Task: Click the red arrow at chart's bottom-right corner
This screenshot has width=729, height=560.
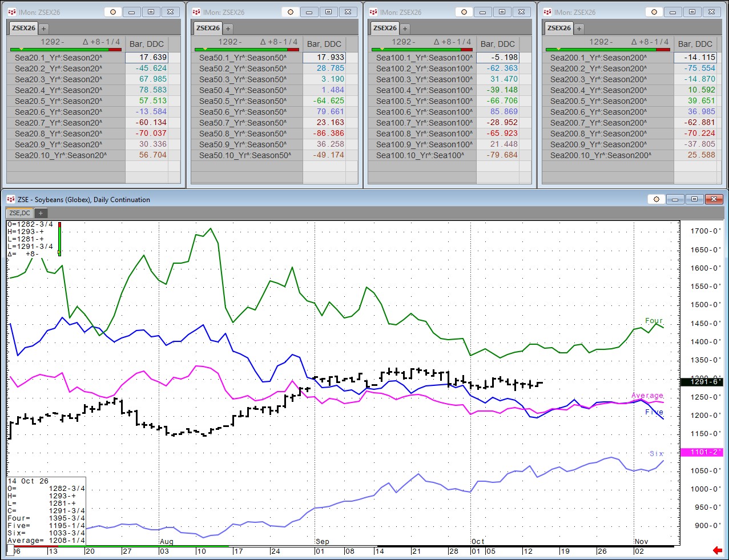Action: tap(718, 550)
